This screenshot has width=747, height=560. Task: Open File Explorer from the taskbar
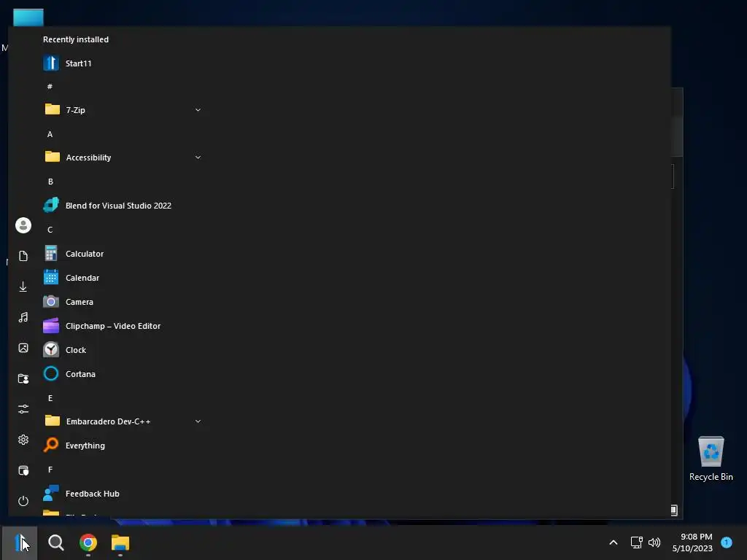click(120, 542)
